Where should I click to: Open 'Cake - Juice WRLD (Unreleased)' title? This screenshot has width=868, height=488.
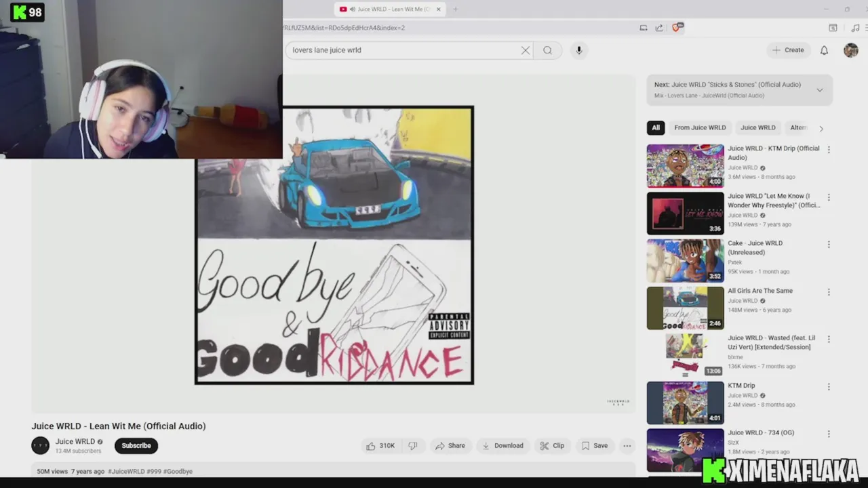tap(755, 247)
